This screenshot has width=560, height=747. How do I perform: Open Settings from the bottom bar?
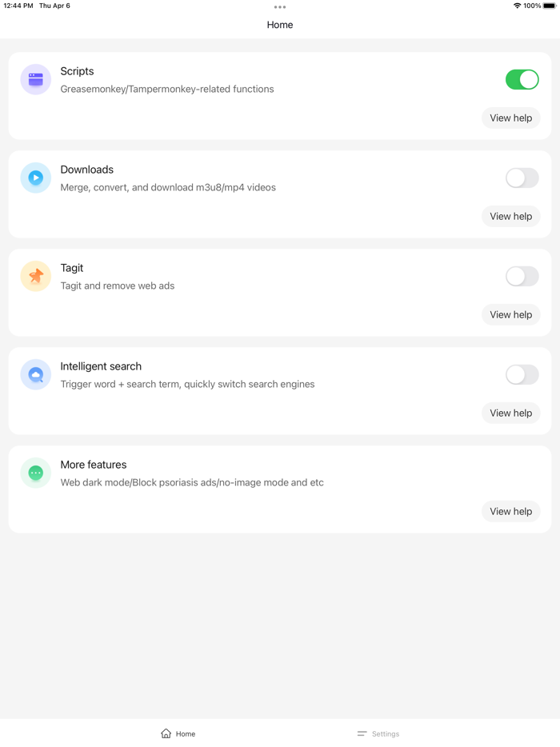point(378,733)
